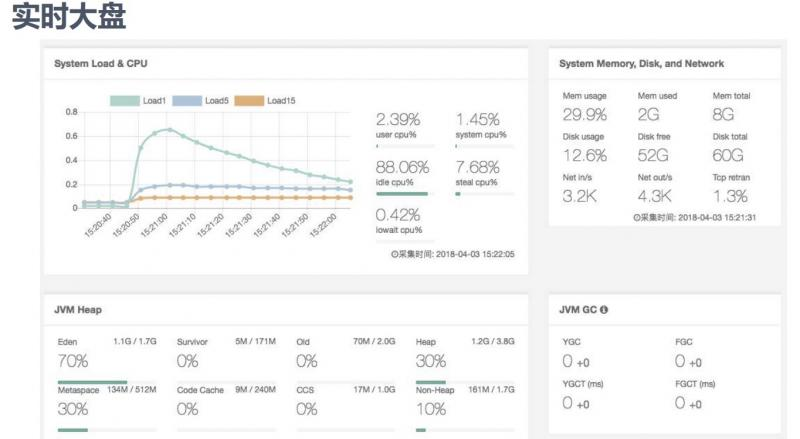Click the System Memory, Disk, and Network title
800x439 pixels.
pos(641,64)
